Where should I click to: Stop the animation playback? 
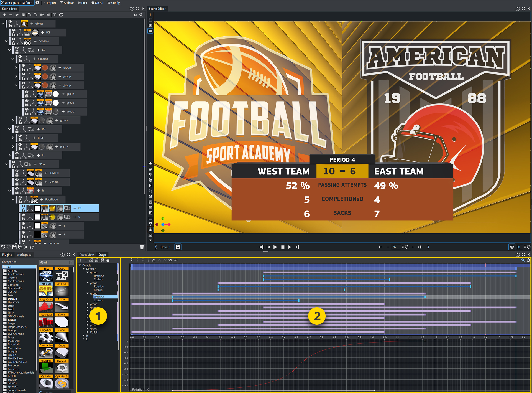click(x=283, y=247)
